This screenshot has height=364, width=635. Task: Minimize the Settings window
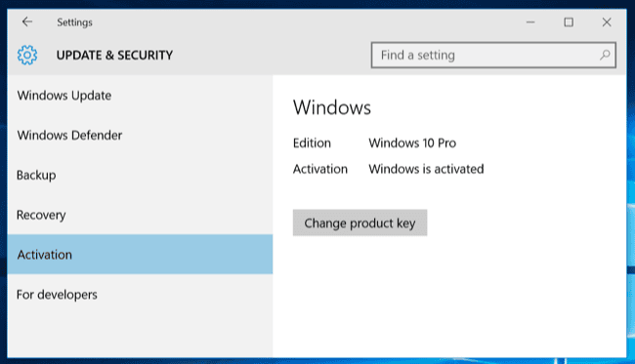click(530, 22)
